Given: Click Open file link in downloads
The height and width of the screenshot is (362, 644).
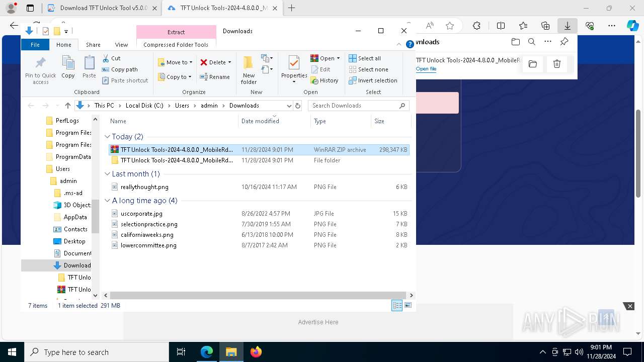Looking at the screenshot, I should 426,69.
